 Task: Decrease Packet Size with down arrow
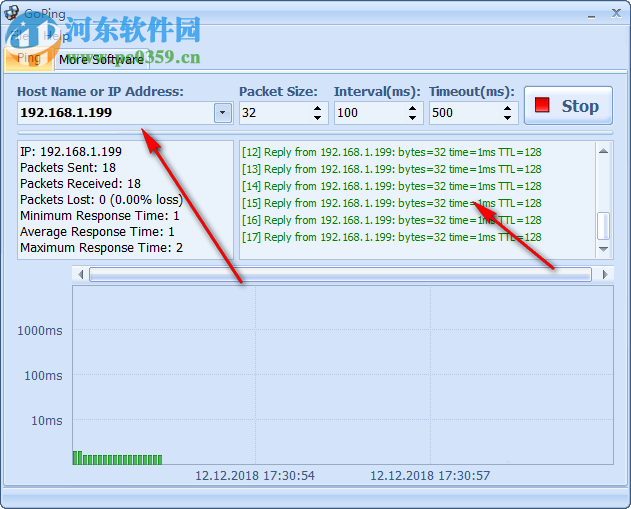pos(318,118)
